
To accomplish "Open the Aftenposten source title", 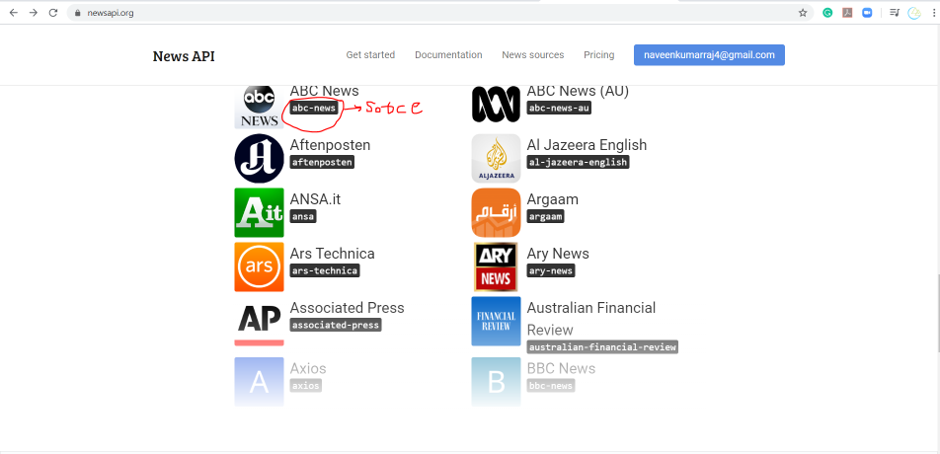I will pyautogui.click(x=330, y=145).
